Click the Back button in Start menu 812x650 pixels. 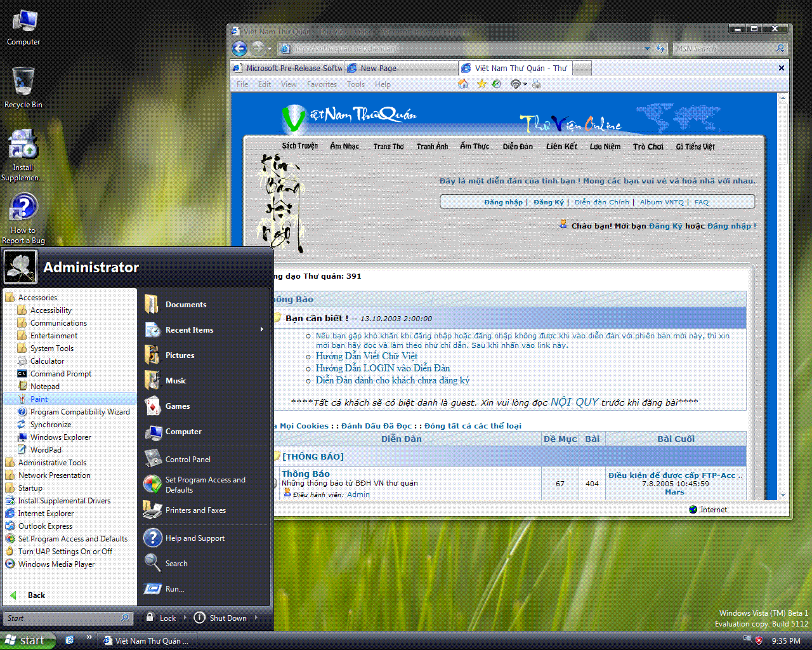tap(28, 595)
